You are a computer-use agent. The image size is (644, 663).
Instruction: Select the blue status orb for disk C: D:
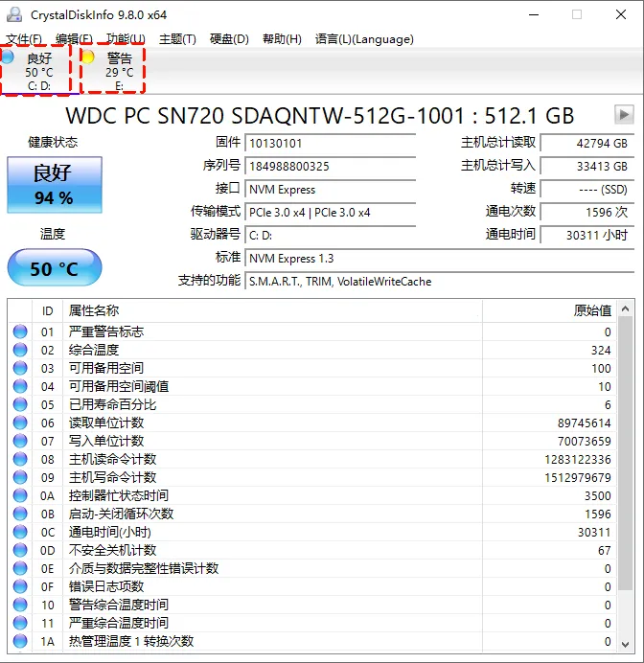[x=8, y=57]
